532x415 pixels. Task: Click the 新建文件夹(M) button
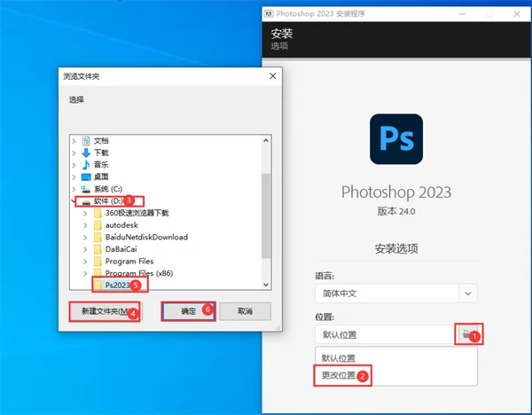click(106, 311)
